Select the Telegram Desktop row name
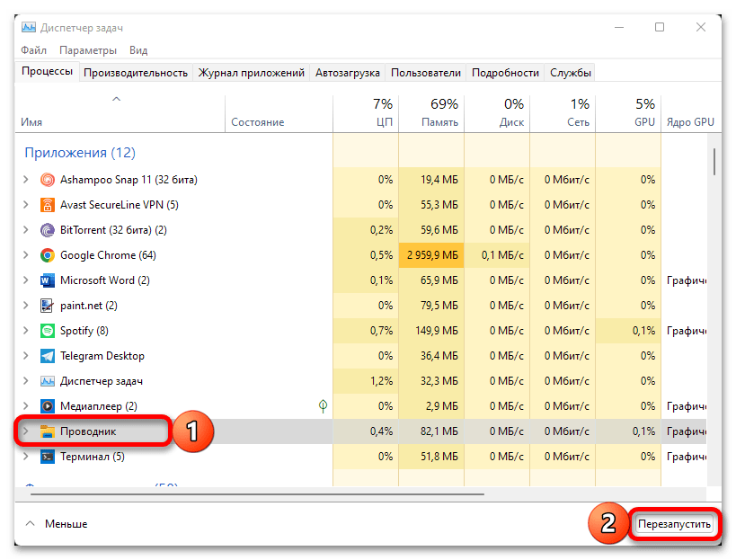 102,356
